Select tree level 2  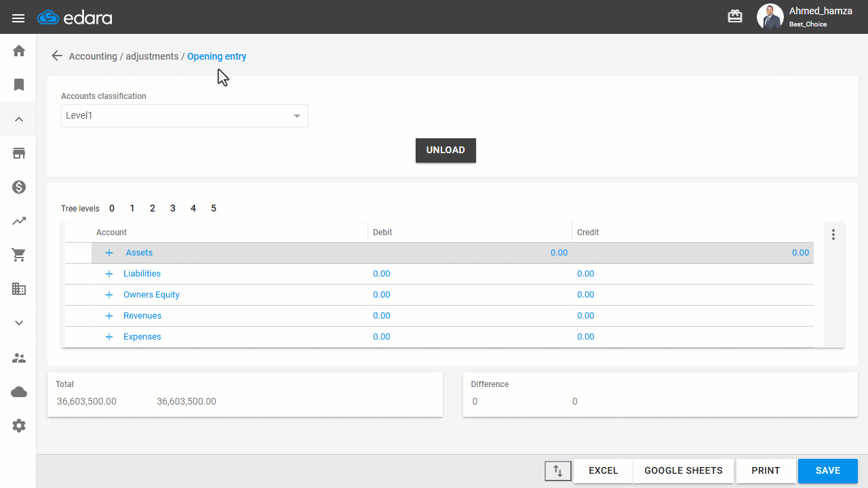tap(153, 209)
